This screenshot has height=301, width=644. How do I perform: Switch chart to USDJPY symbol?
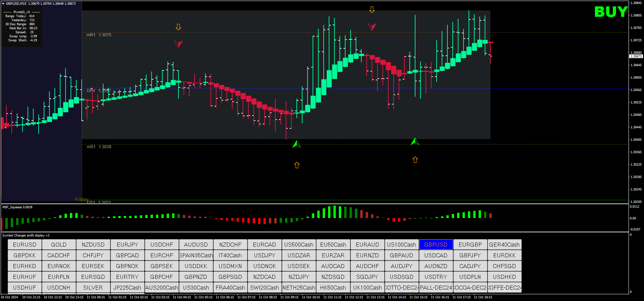click(265, 255)
